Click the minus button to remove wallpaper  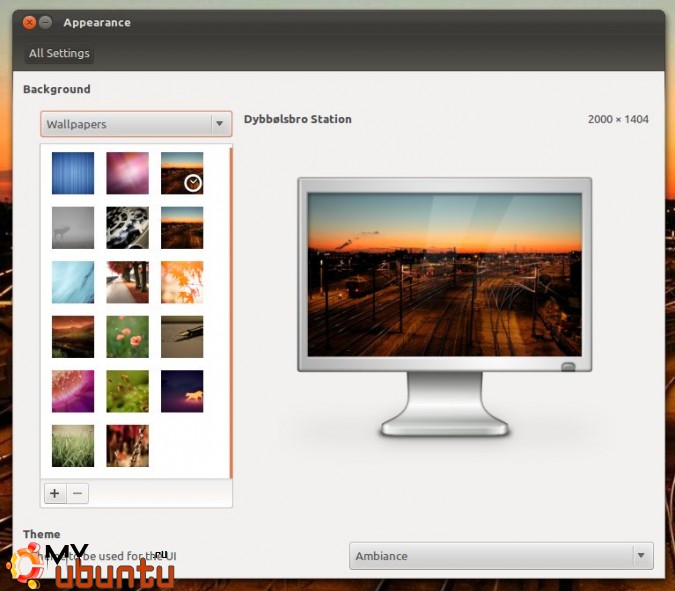pyautogui.click(x=77, y=493)
